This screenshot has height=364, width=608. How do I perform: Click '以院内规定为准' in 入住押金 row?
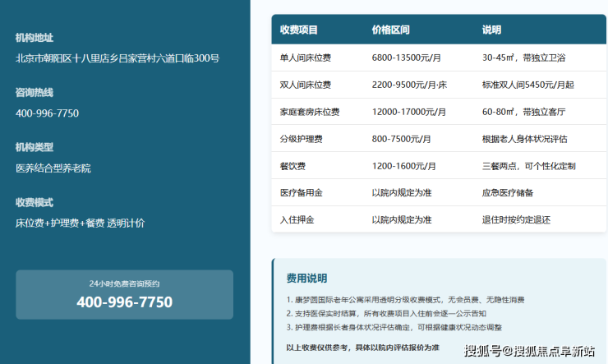(401, 219)
